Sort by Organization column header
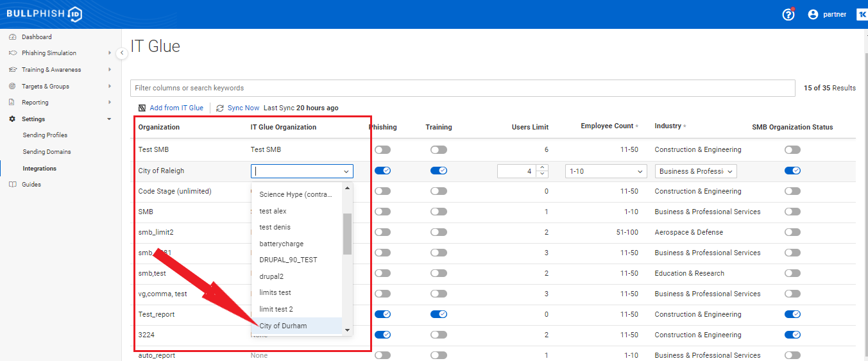 (x=159, y=128)
